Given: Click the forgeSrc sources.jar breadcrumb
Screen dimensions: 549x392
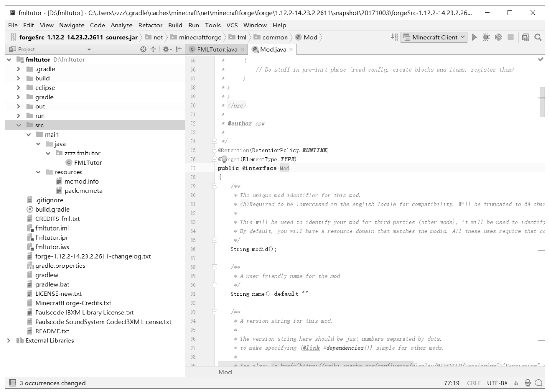Looking at the screenshot, I should tap(75, 37).
